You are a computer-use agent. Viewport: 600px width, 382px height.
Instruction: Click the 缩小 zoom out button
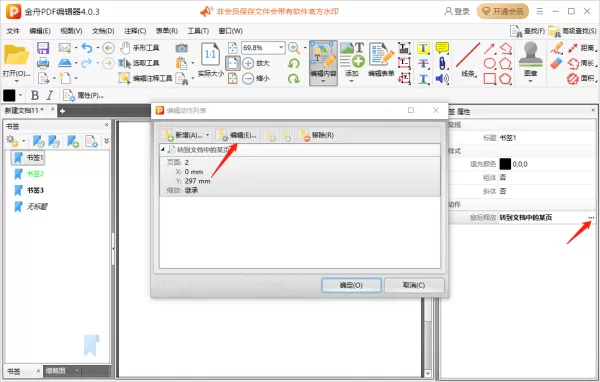(256, 78)
